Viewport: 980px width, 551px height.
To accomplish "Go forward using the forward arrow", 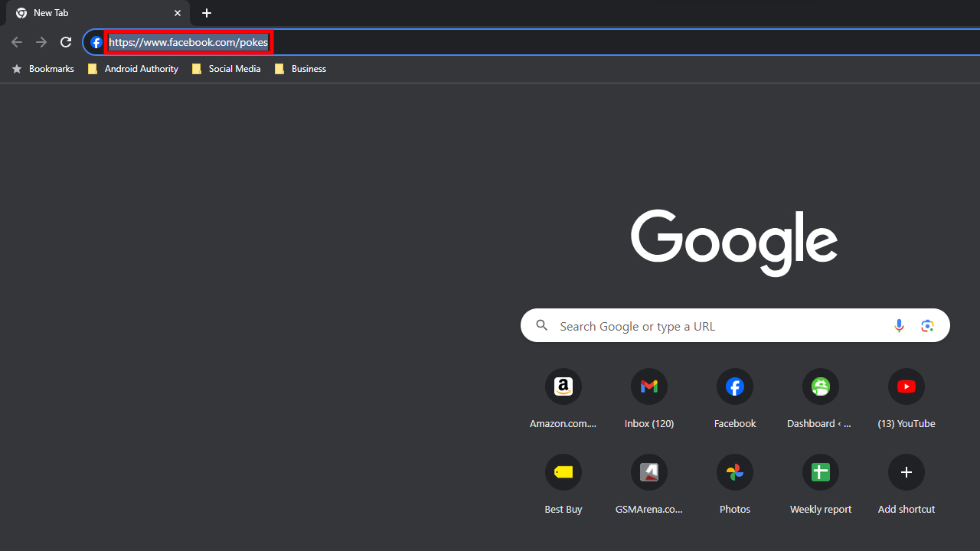I will coord(41,42).
